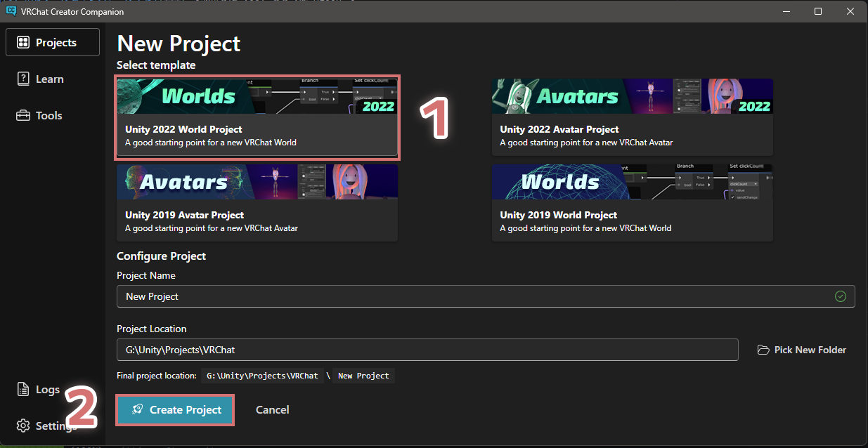The height and width of the screenshot is (448, 868).
Task: Select the Unity 2022 World Project template
Action: pyautogui.click(x=257, y=117)
